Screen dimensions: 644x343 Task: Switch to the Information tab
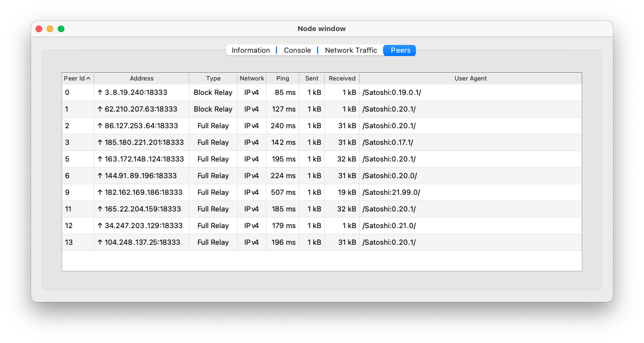[251, 50]
